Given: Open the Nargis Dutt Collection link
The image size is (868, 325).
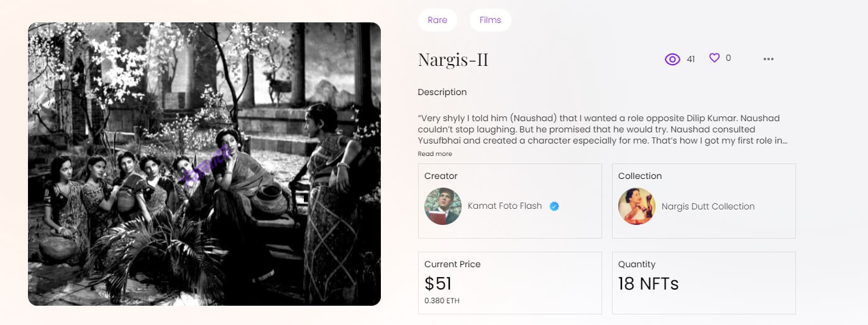Looking at the screenshot, I should 708,206.
